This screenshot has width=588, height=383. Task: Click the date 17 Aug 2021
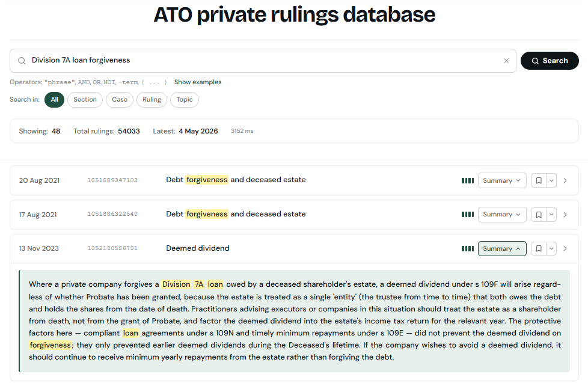[x=38, y=215]
